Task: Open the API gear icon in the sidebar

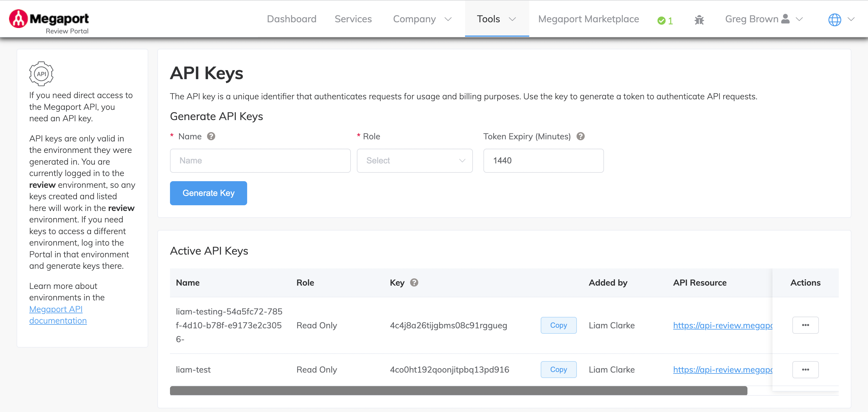Action: pos(41,73)
